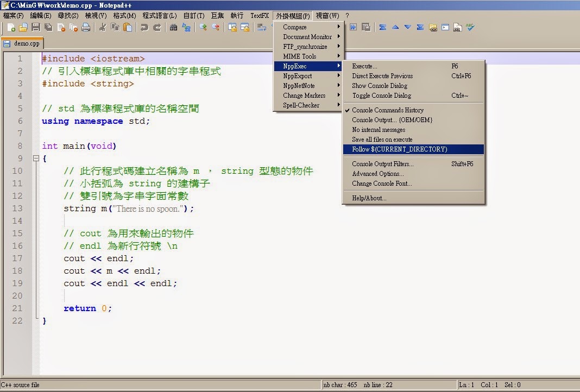580x392 pixels.
Task: Choose Direct Execute Previous
Action: pyautogui.click(x=413, y=76)
